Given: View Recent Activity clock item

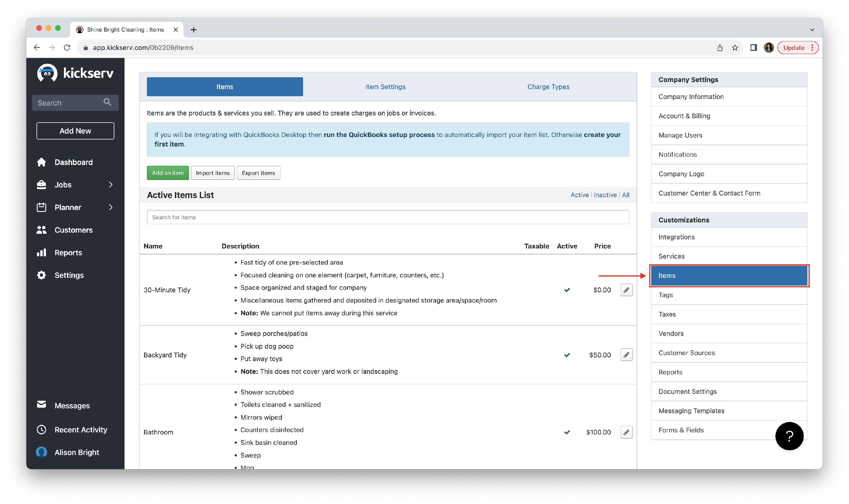Looking at the screenshot, I should [41, 430].
